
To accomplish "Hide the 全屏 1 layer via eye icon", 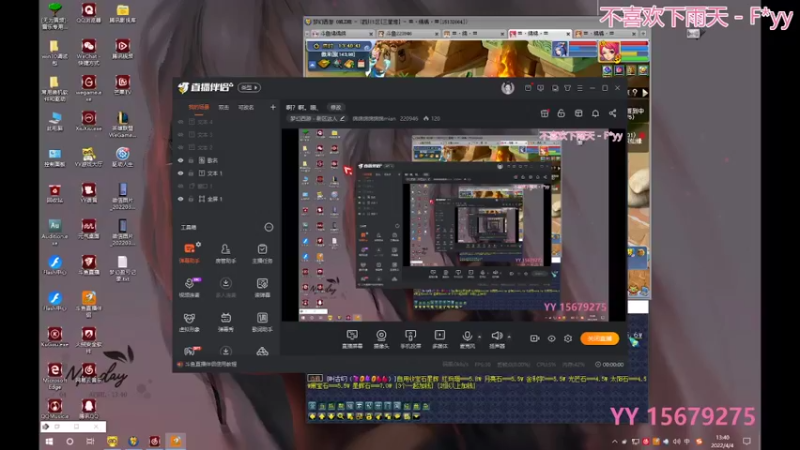I will click(181, 199).
